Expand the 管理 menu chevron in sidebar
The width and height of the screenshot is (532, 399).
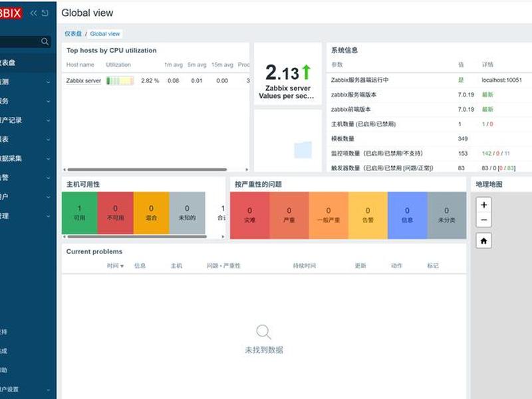click(48, 215)
